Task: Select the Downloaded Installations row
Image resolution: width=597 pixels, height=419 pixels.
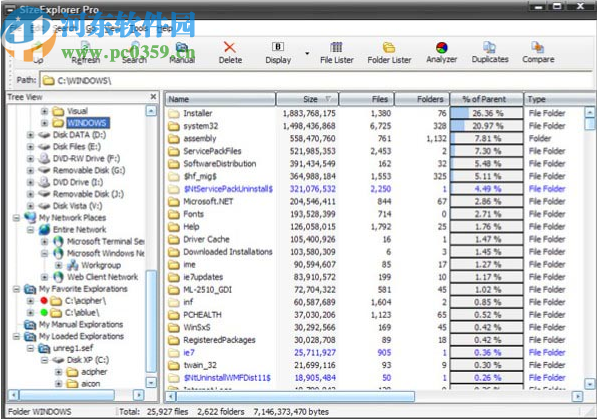Action: 375,252
